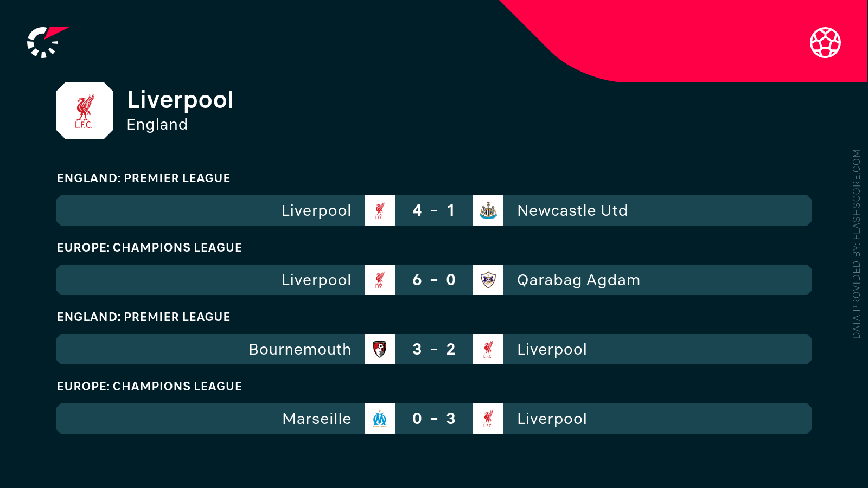Click the England country label
Image resolution: width=868 pixels, height=488 pixels.
[x=157, y=125]
